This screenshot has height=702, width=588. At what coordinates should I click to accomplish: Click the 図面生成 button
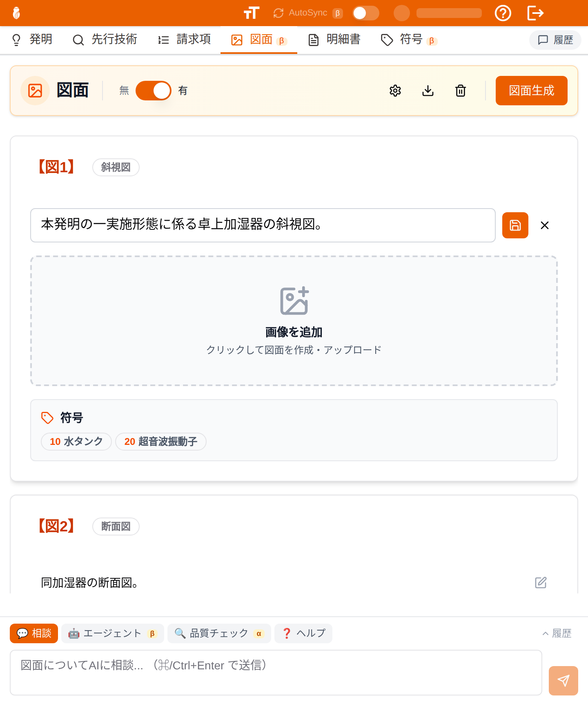click(x=531, y=91)
